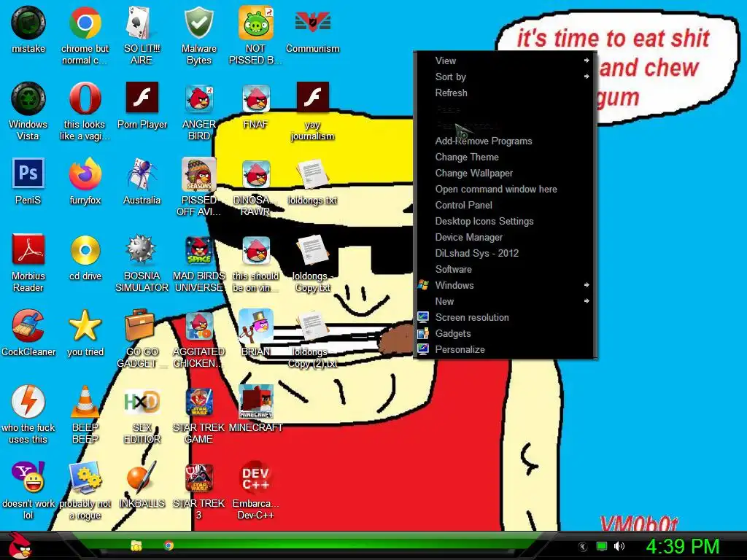Select 'Change Wallpaper' menu entry
Viewport: 747px width, 560px height.
(506, 174)
